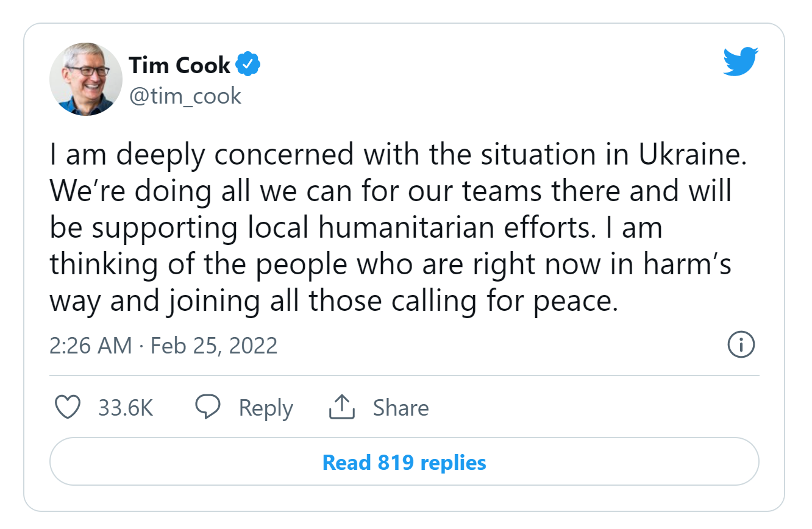Open Tim Cook's profile photo
812x529 pixels.
tap(85, 79)
